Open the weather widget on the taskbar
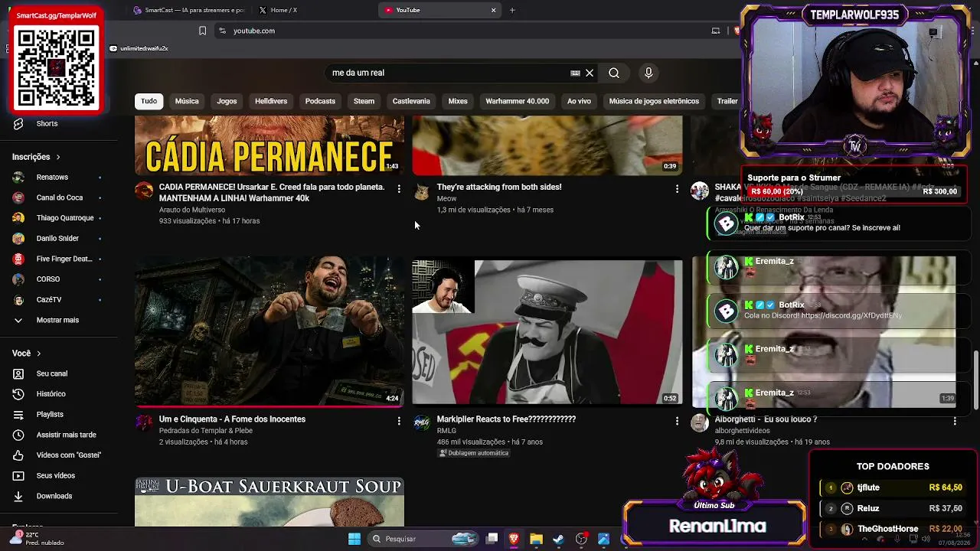Viewport: 980px width, 551px height. click(x=35, y=539)
